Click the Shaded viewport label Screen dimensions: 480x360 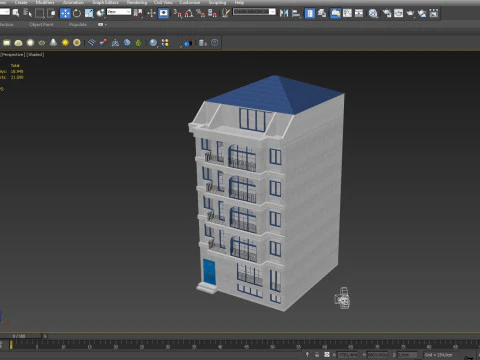(35, 54)
